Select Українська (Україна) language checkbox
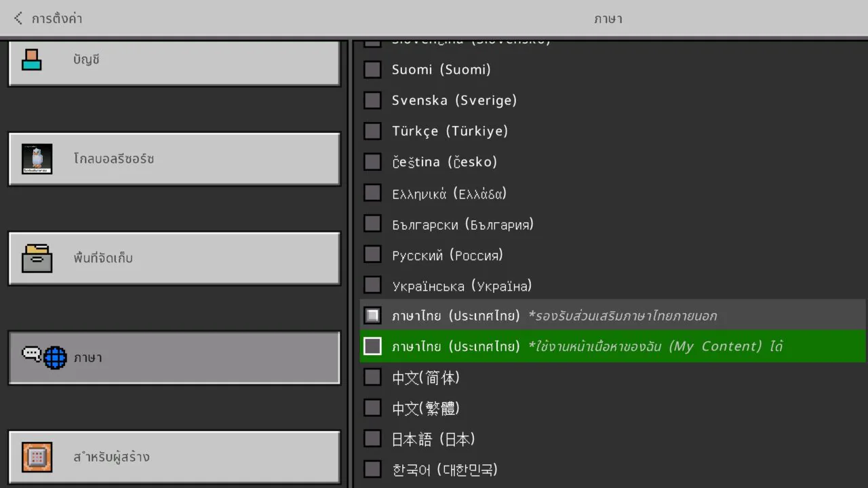Image resolution: width=868 pixels, height=488 pixels. 372,285
